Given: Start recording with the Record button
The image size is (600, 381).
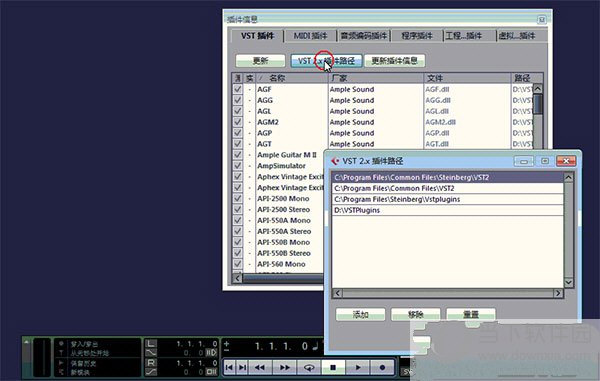Looking at the screenshot, I should [382, 367].
